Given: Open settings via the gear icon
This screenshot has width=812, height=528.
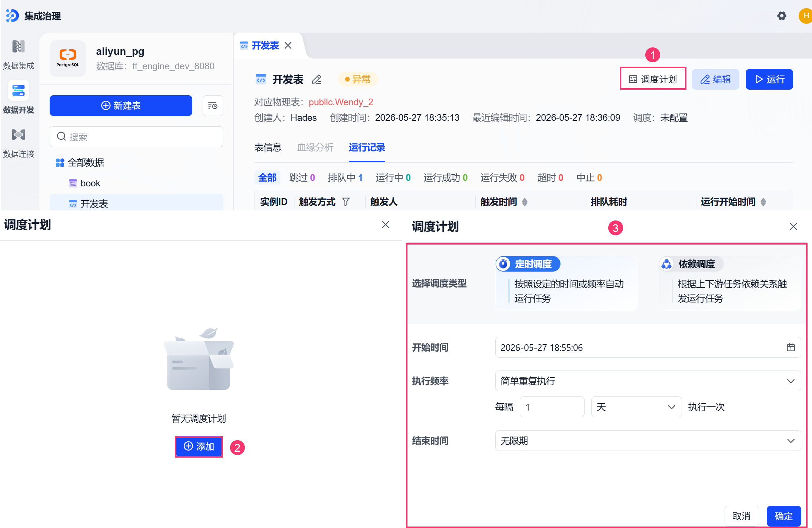Looking at the screenshot, I should tap(782, 16).
